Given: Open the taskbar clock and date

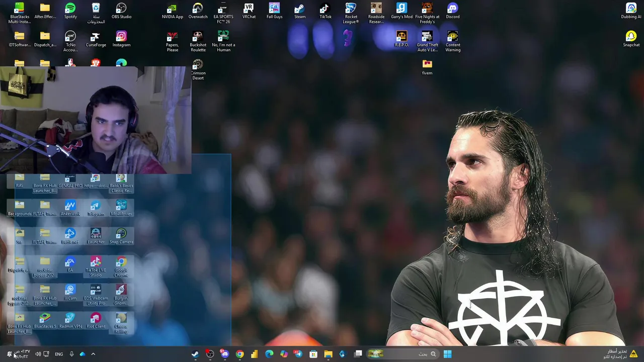Looking at the screenshot, I should (22, 354).
